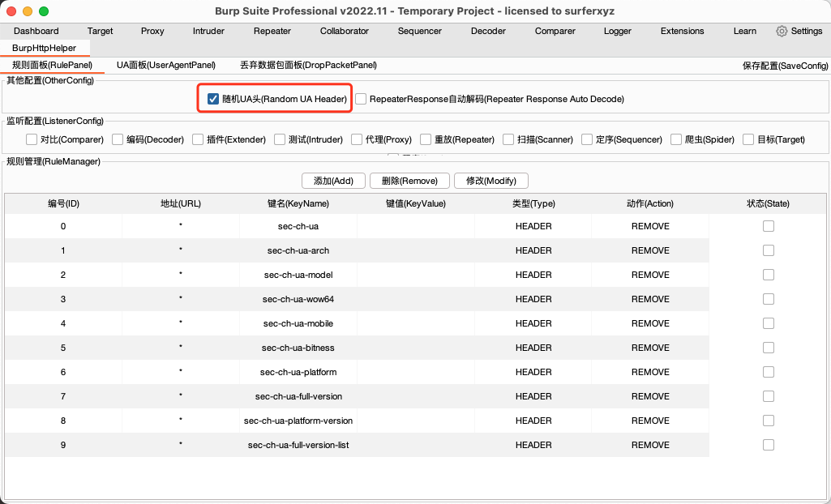
Task: Click the Action column header
Action: pos(650,204)
